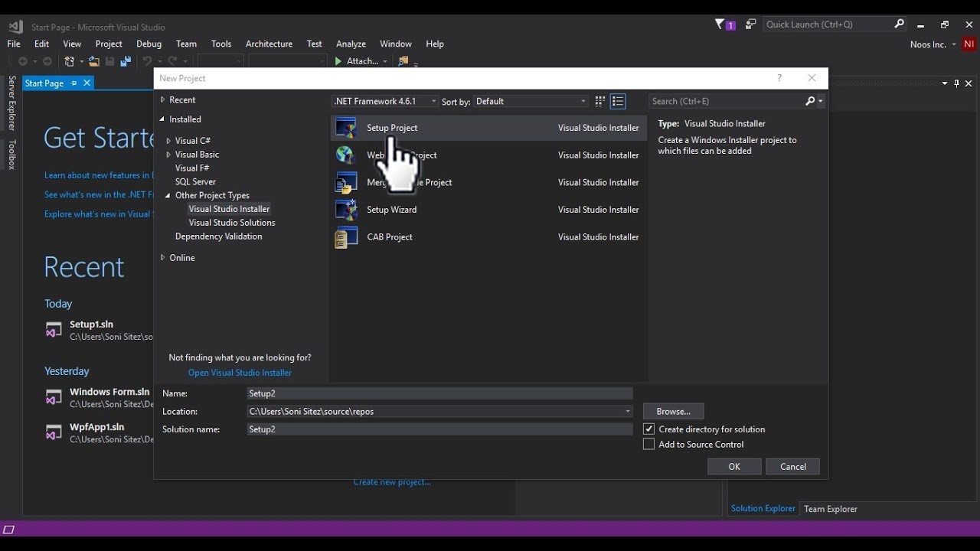The image size is (980, 551).
Task: Enable Add to Source Control checkbox
Action: [649, 445]
